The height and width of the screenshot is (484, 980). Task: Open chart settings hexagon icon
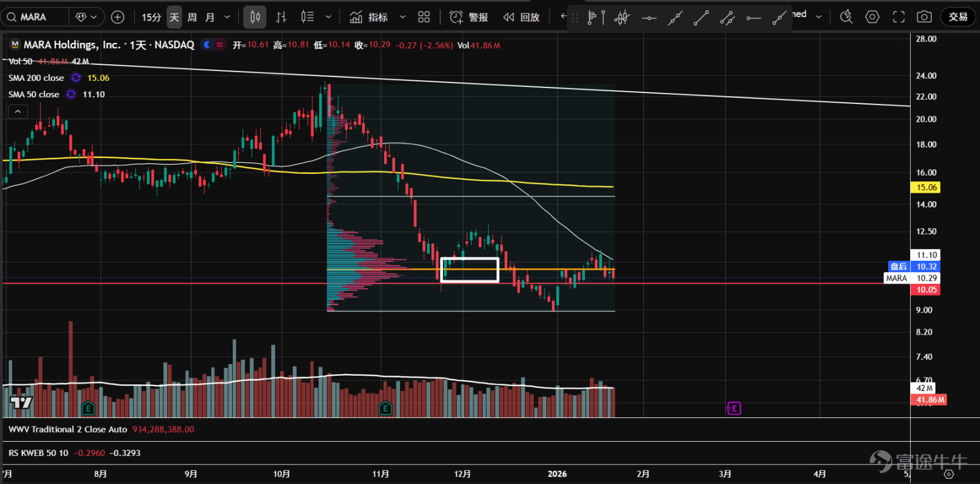click(x=872, y=17)
